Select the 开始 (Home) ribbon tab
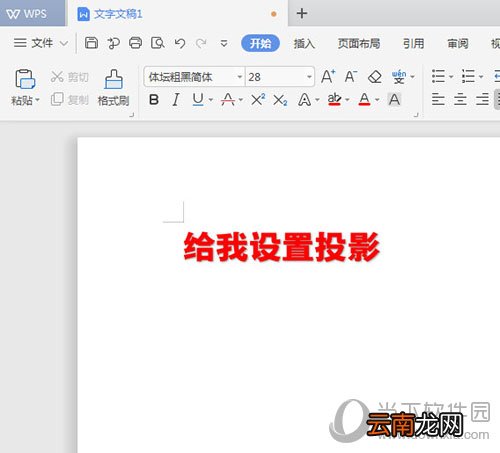 click(260, 43)
